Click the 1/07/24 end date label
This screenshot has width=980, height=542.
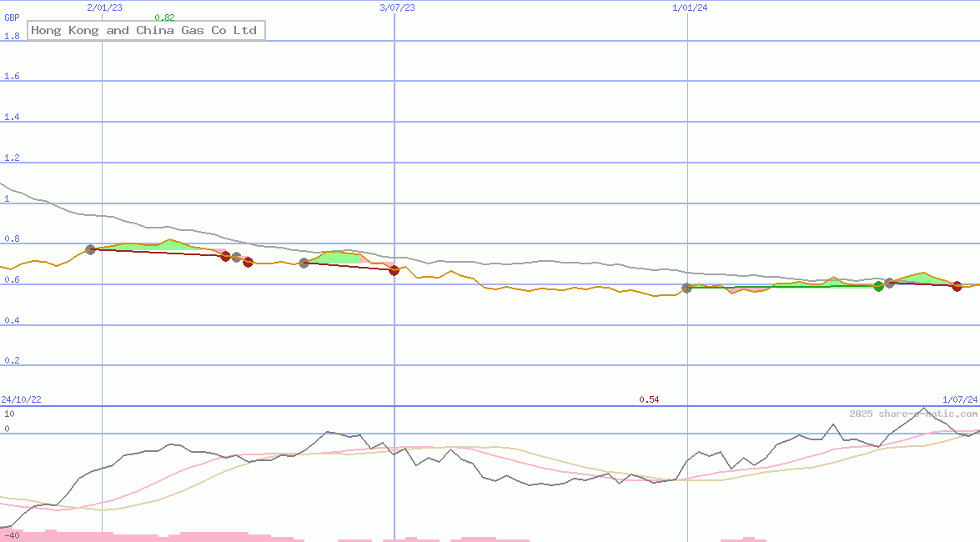(x=960, y=400)
